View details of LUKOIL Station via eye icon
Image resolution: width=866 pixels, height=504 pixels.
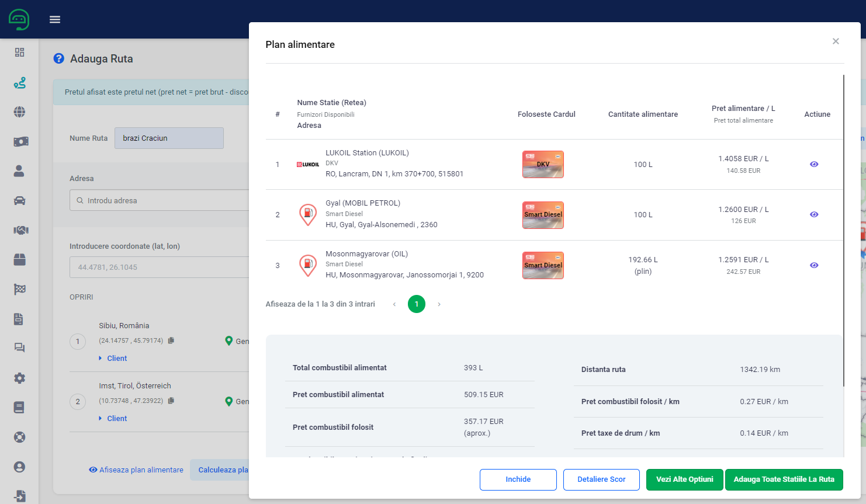click(814, 164)
